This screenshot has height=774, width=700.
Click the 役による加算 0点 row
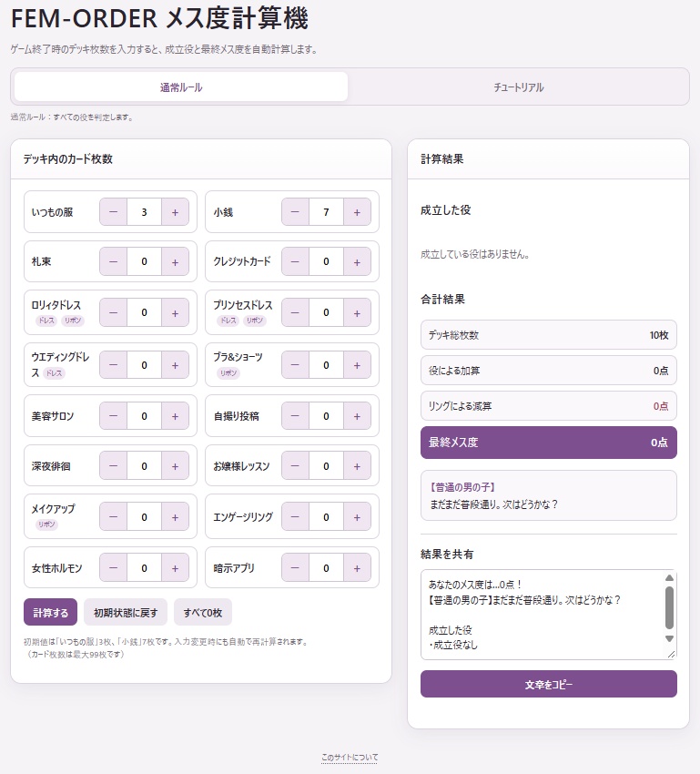(549, 371)
